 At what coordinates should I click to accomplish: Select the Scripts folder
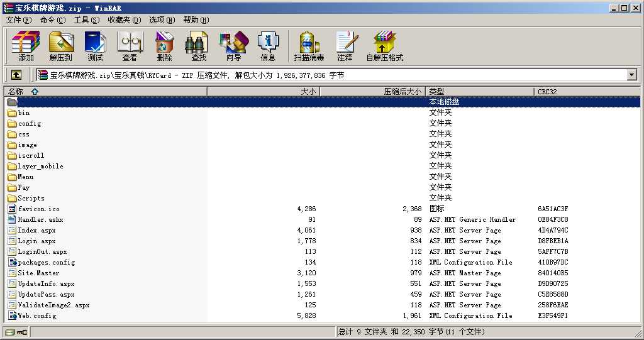[26, 198]
